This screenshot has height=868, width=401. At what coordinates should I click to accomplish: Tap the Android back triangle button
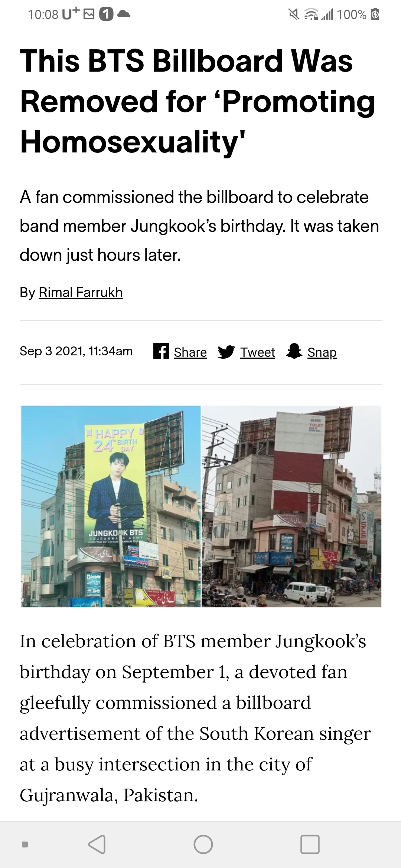[x=97, y=844]
